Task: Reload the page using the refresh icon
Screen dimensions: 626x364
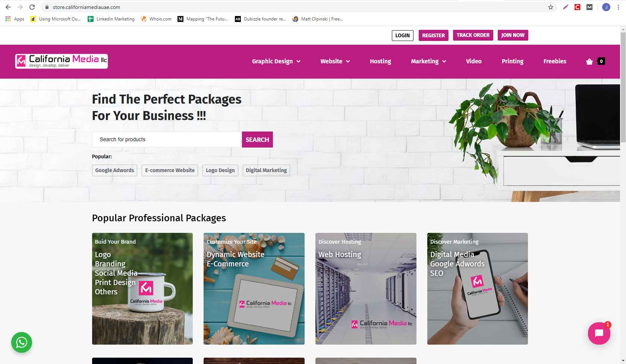Action: coord(32,7)
